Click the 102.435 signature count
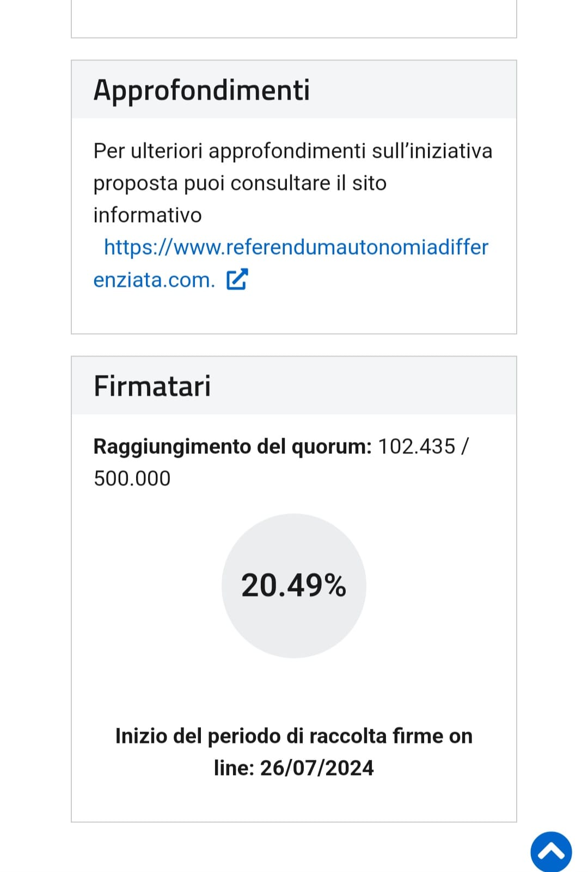The width and height of the screenshot is (588, 872). pos(416,447)
